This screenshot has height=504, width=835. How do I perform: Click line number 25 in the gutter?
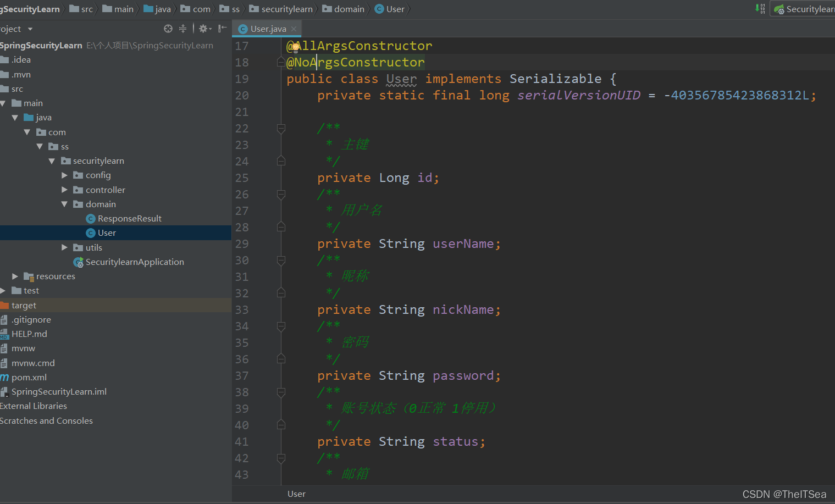242,178
